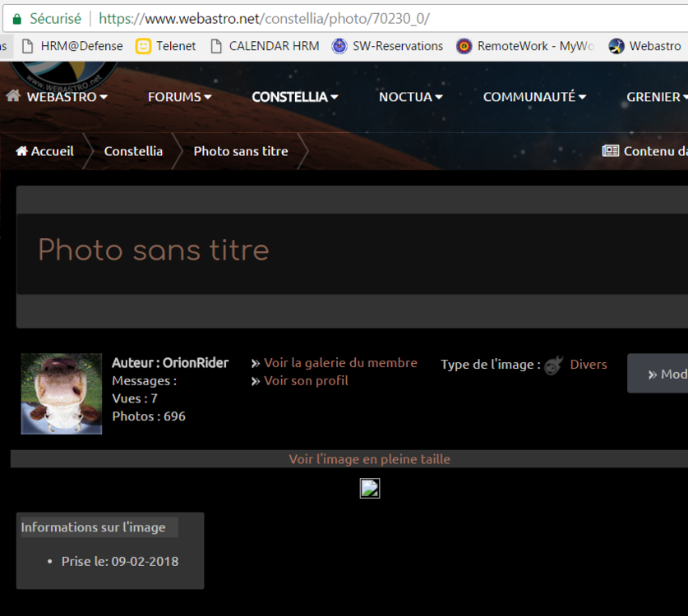Click the Webastro bookmark favicon
Screen dimensions: 688x616
pos(616,46)
